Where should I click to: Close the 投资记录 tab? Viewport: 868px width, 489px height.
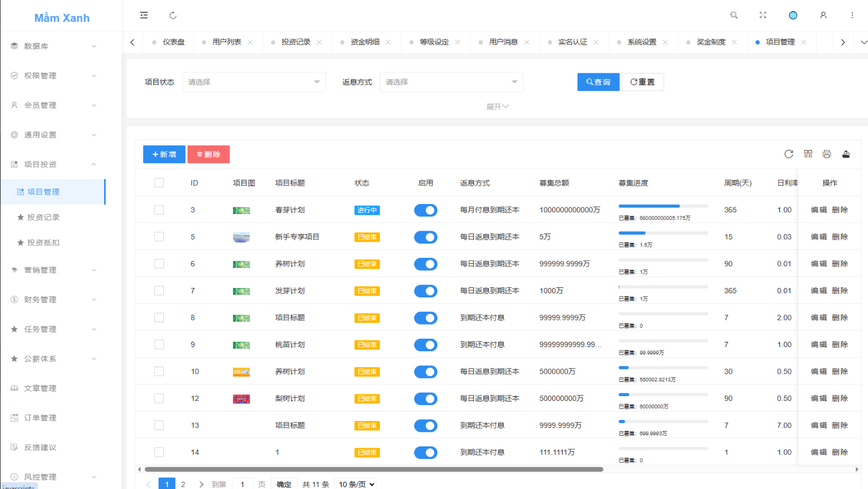[x=320, y=42]
